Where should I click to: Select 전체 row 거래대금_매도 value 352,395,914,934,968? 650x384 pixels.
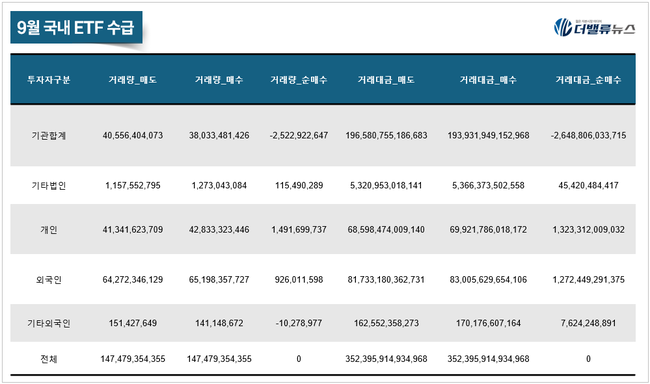[x=386, y=359]
